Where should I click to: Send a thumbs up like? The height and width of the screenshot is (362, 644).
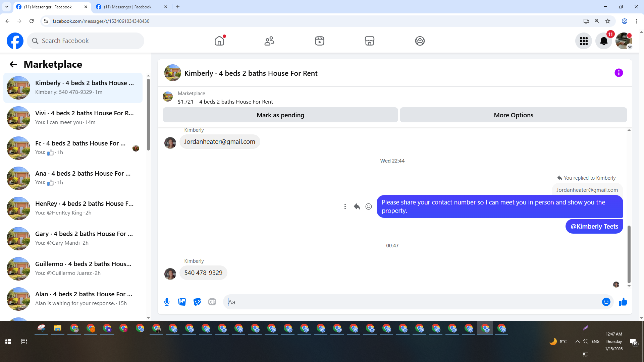point(623,302)
